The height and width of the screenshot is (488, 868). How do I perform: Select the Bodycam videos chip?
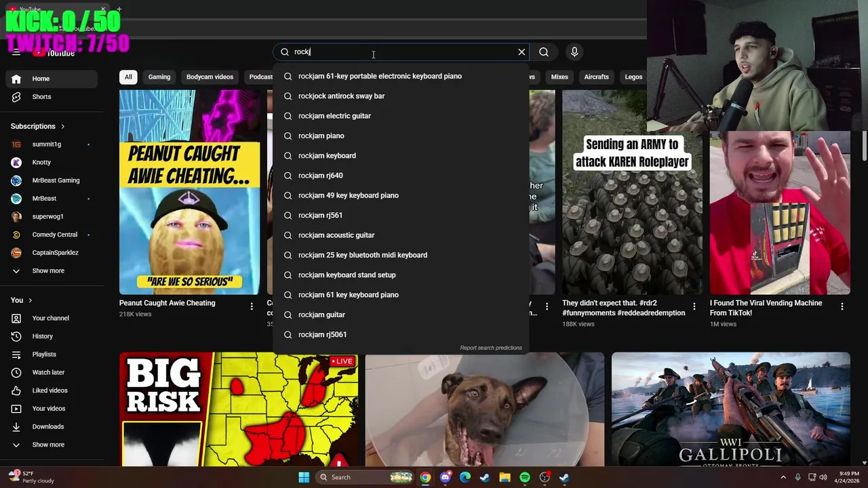tap(210, 77)
